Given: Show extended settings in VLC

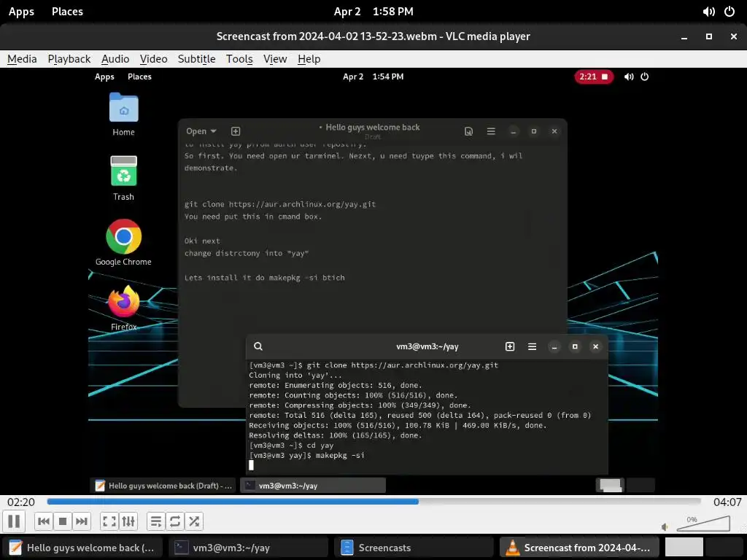Looking at the screenshot, I should point(128,521).
